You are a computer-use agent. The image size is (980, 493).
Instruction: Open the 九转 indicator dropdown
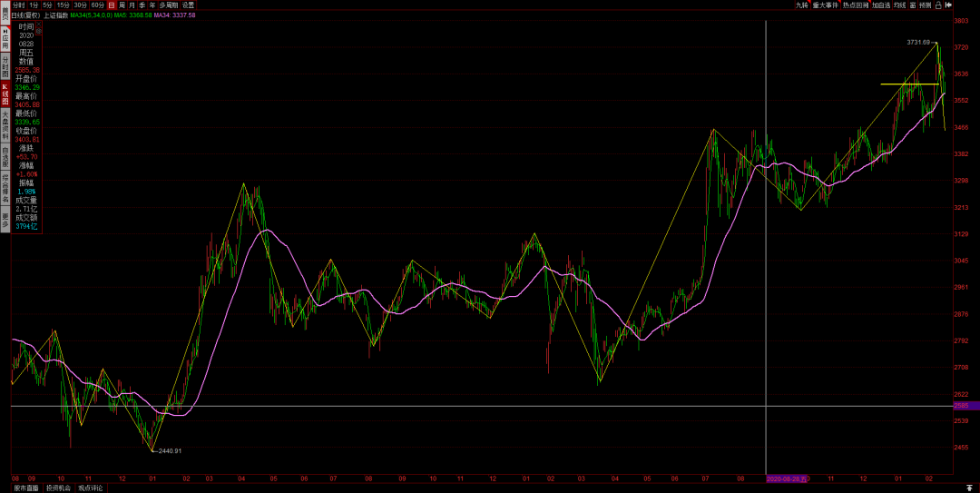pos(802,5)
